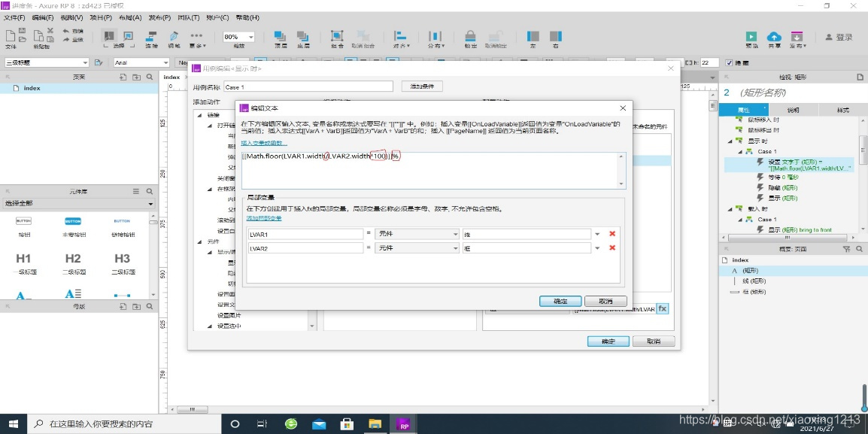Click the search icon in Pages panel
Image resolution: width=868 pixels, height=434 pixels.
(150, 77)
